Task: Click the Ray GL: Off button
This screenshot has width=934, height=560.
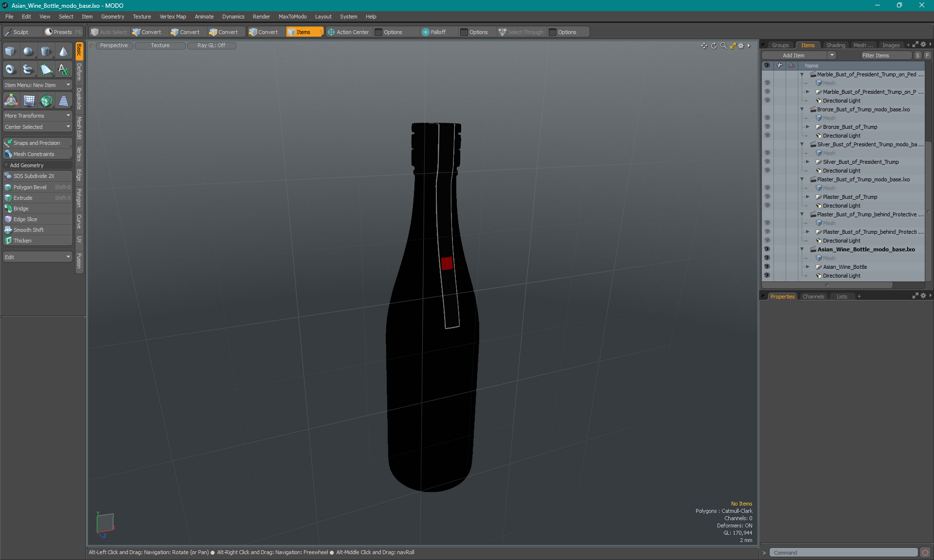Action: point(211,45)
